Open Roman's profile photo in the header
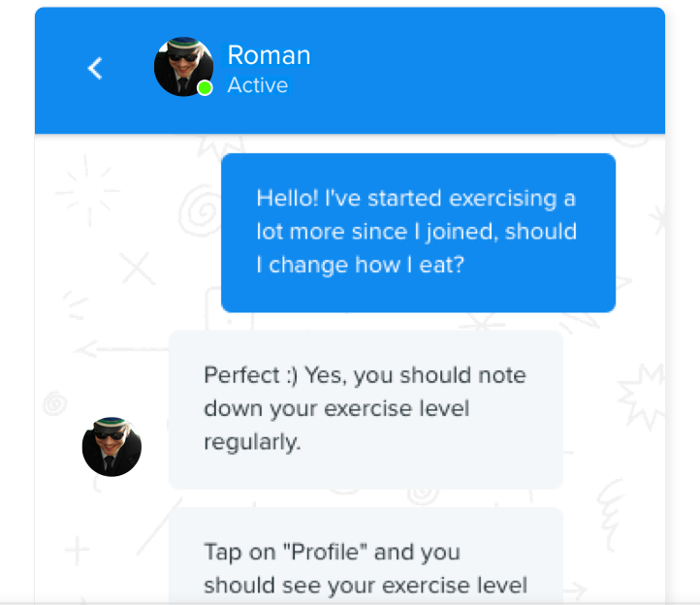 tap(183, 67)
